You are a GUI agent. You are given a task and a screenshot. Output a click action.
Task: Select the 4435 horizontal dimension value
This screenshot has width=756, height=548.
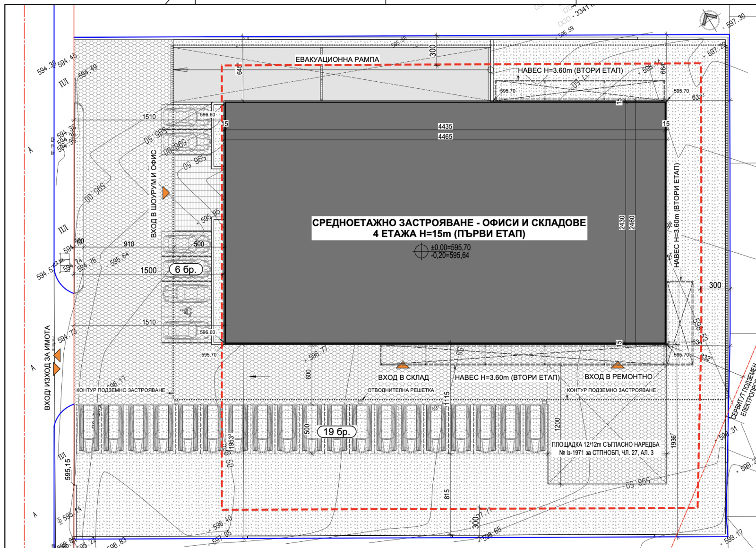point(445,126)
